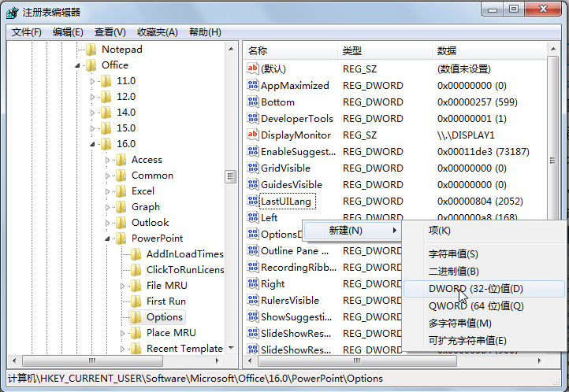Click the registry editor icon in title bar
This screenshot has width=569, height=392.
(12, 13)
